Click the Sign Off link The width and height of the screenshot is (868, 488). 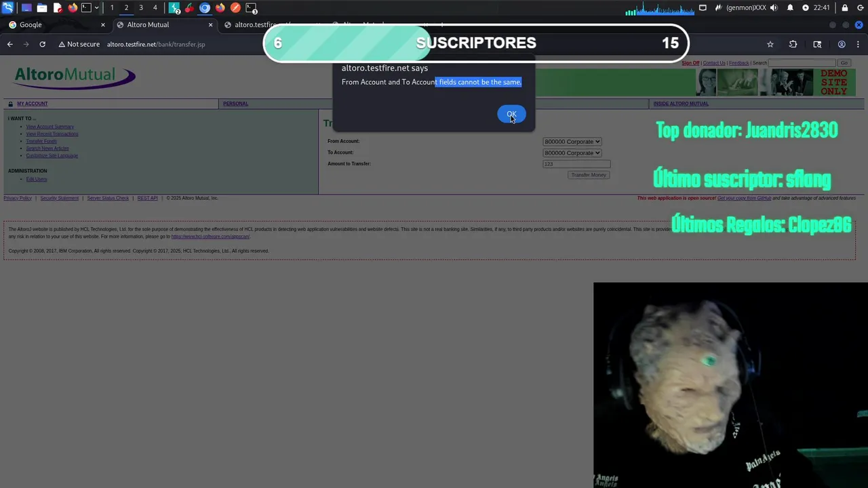(690, 63)
